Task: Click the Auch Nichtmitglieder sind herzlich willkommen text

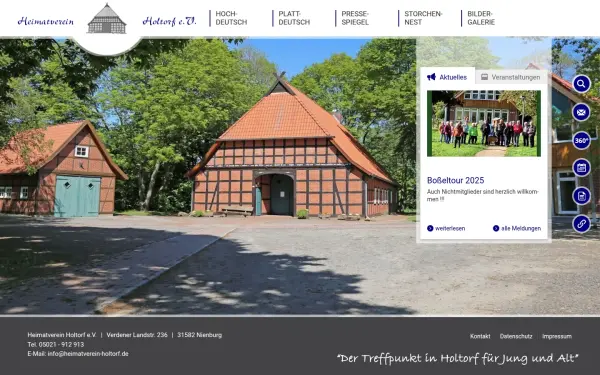Action: point(483,195)
